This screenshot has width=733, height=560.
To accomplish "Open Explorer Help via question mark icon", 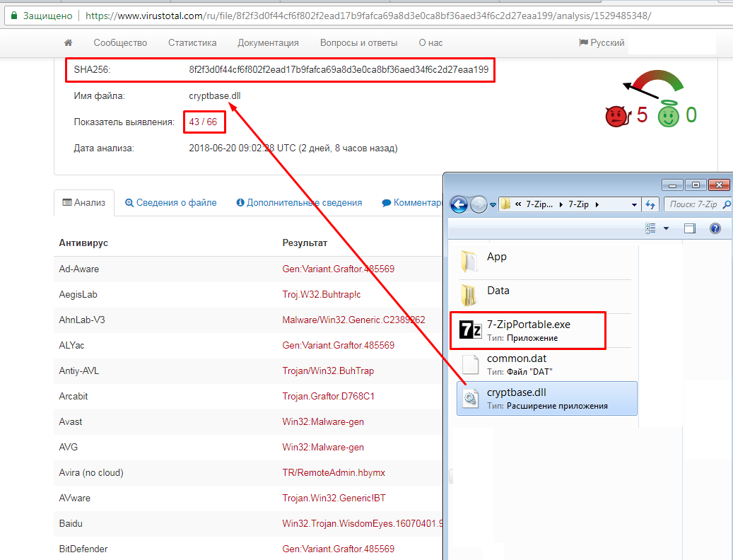I will tap(715, 228).
